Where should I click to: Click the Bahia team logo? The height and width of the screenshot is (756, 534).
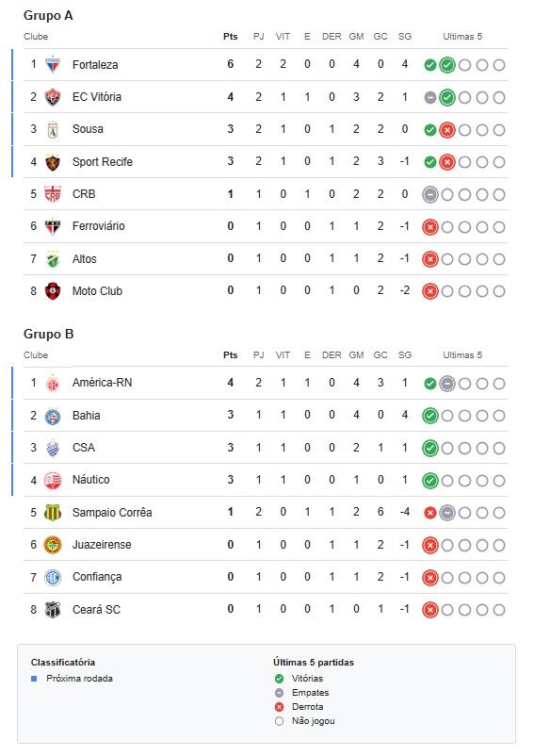pos(53,416)
